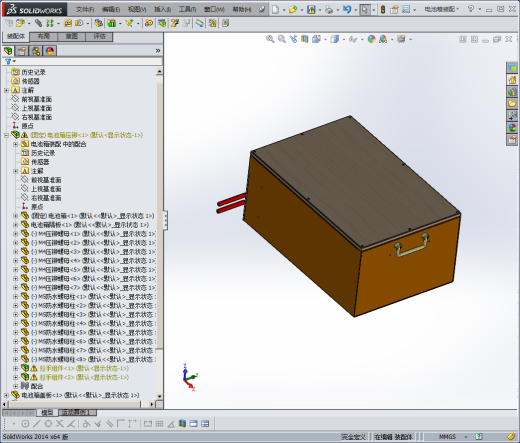The width and height of the screenshot is (520, 443).
Task: Collapse the 电池箱压铆<1> subassembly node
Action: pyautogui.click(x=6, y=135)
